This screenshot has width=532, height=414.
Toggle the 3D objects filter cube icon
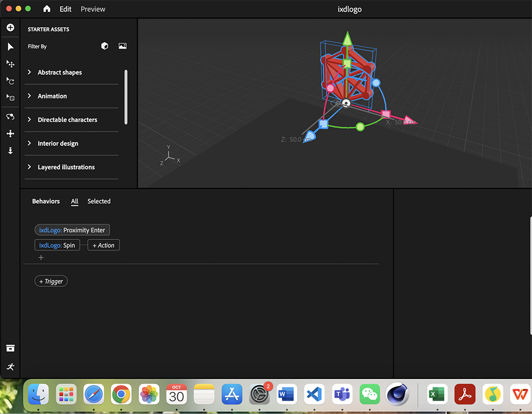coord(104,46)
